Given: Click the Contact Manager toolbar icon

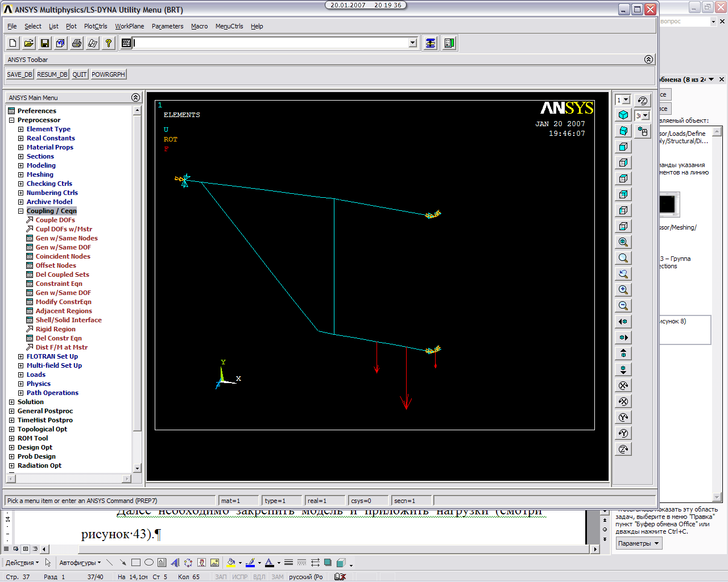Looking at the screenshot, I should 449,43.
